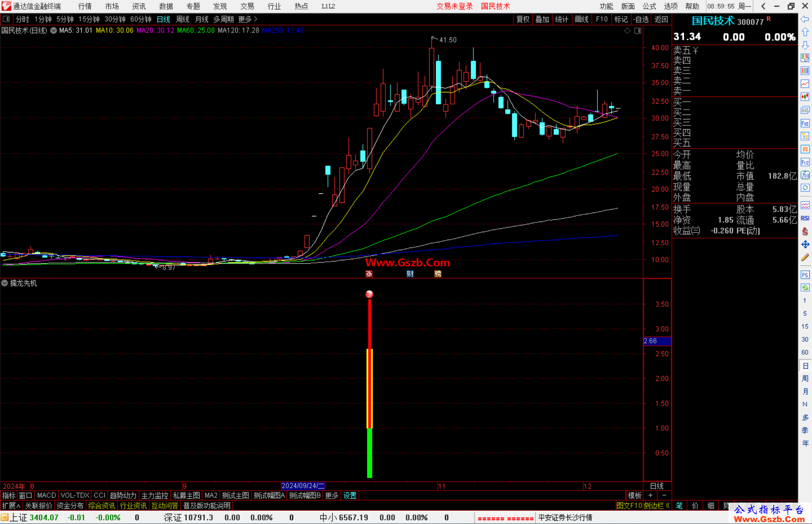
Task: Click the blue up arrow sidebar icon
Action: 805,32
